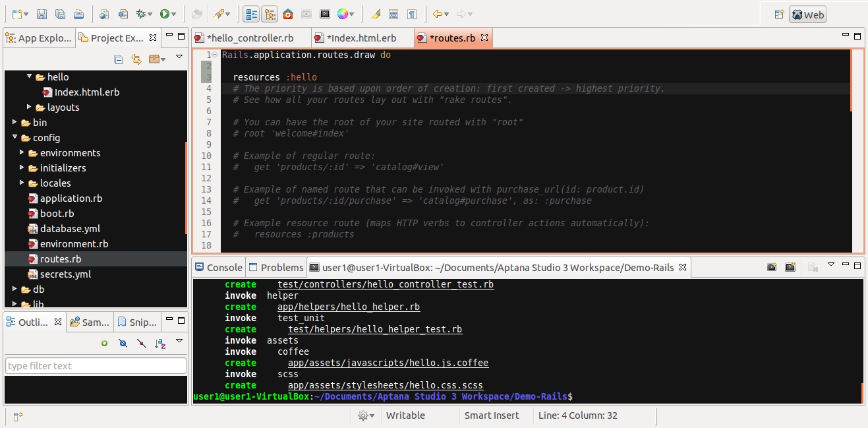Collapse the config folder in the explorer
The height and width of the screenshot is (428, 868).
tap(14, 137)
